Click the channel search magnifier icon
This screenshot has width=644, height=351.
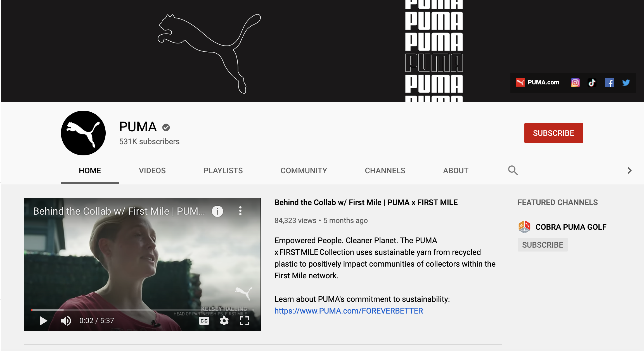(513, 170)
